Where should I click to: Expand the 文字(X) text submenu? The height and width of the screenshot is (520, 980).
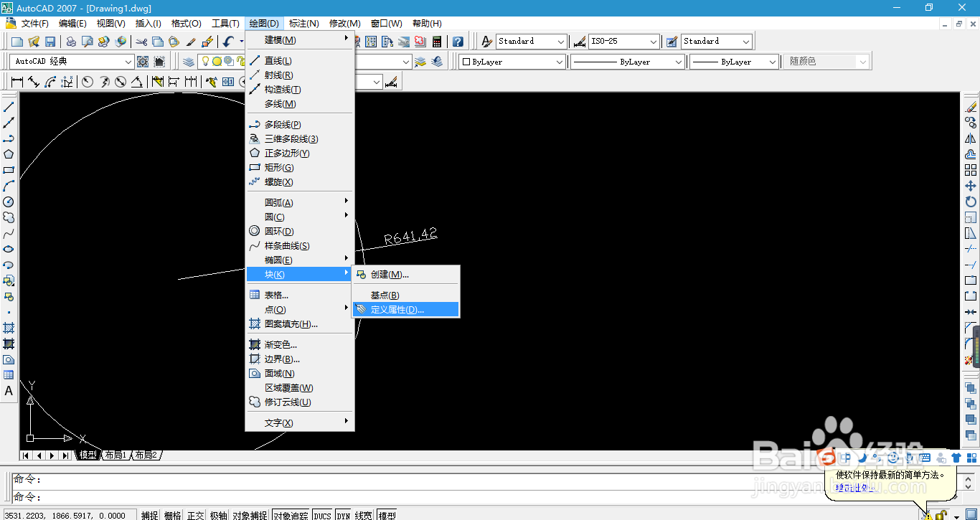[300, 423]
